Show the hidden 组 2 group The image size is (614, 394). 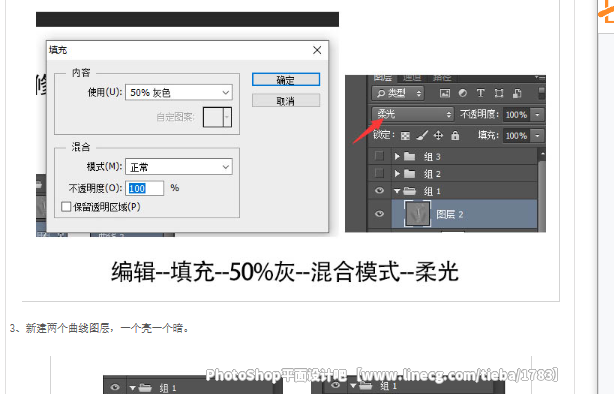coord(379,173)
